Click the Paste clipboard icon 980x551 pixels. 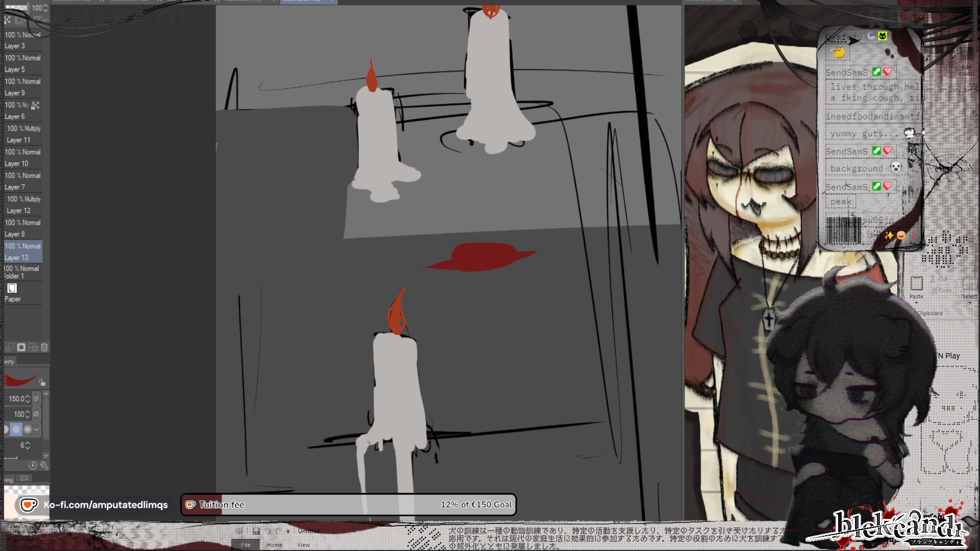(916, 284)
